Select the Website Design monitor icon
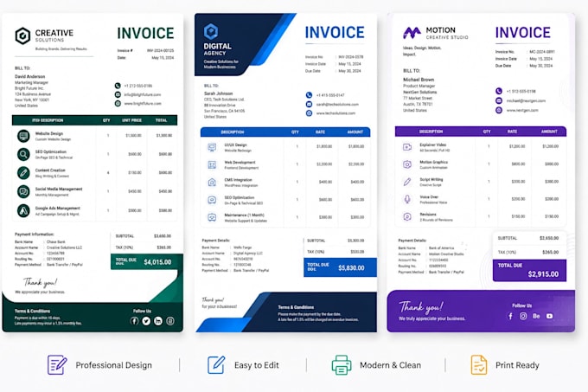 pos(23,135)
